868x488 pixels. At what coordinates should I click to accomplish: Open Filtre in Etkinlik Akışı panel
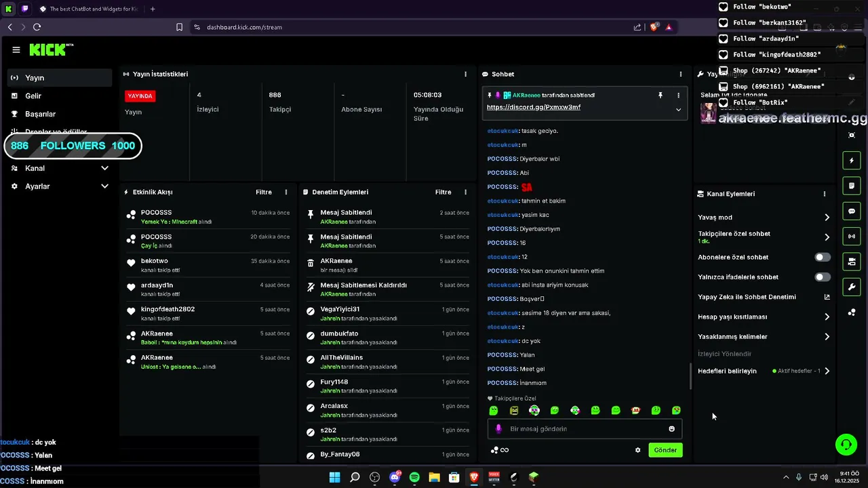point(264,192)
